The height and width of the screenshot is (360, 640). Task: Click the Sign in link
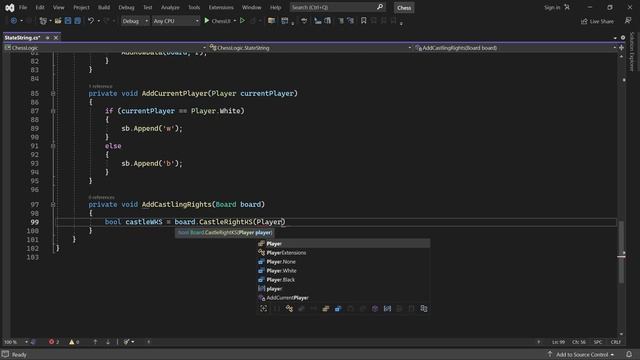pyautogui.click(x=552, y=7)
